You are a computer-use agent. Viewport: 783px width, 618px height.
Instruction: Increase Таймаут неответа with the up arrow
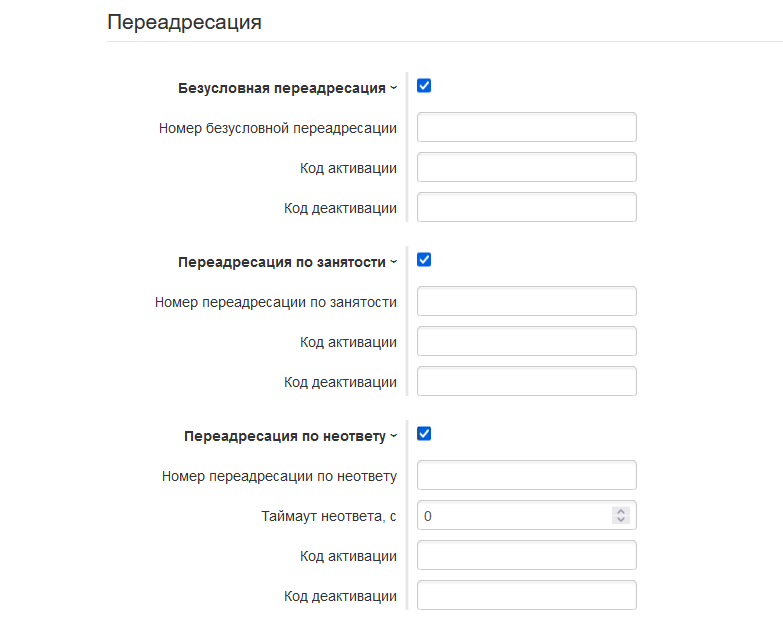click(621, 511)
